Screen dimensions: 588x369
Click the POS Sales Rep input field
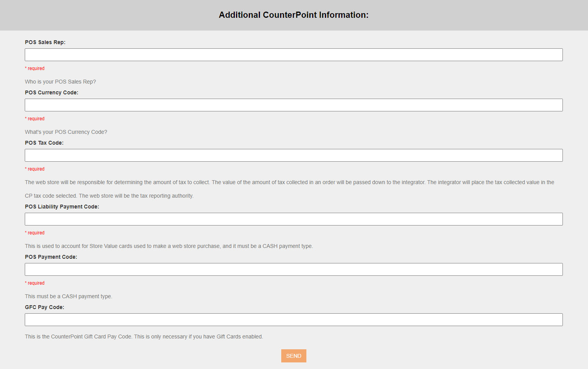click(x=294, y=55)
